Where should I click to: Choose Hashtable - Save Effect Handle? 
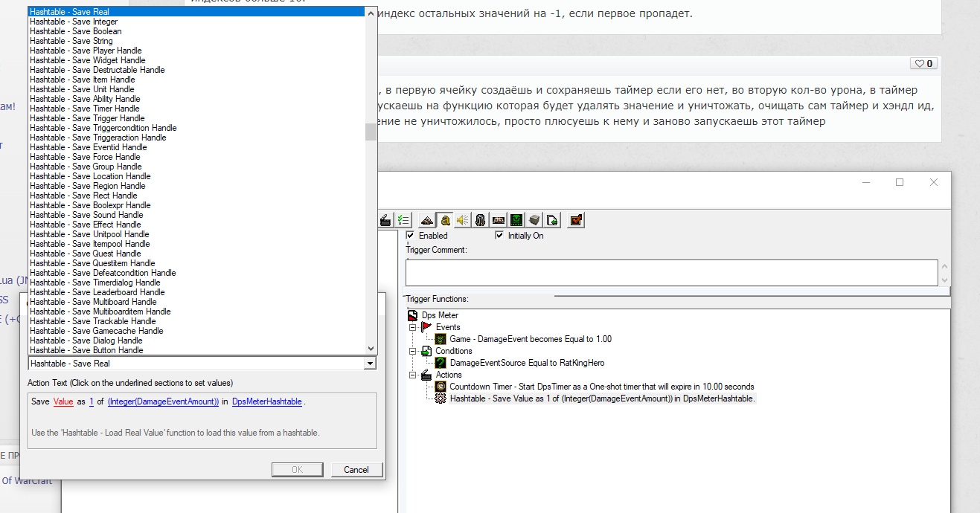point(196,225)
